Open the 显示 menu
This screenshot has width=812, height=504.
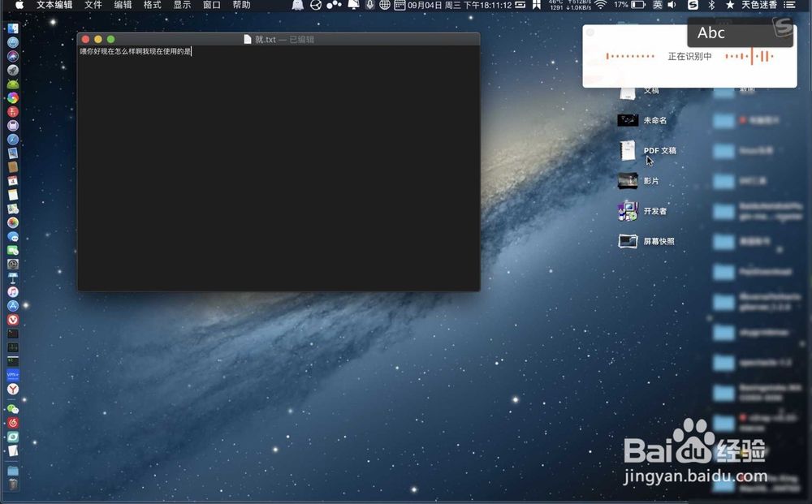click(182, 5)
